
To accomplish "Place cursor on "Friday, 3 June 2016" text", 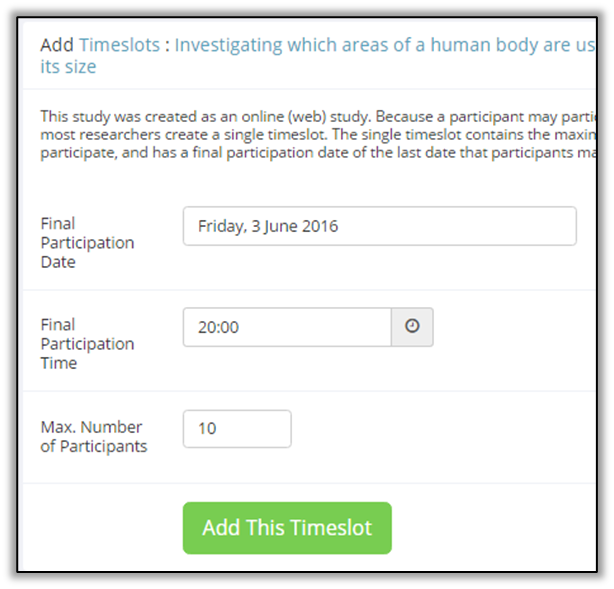I will point(268,226).
